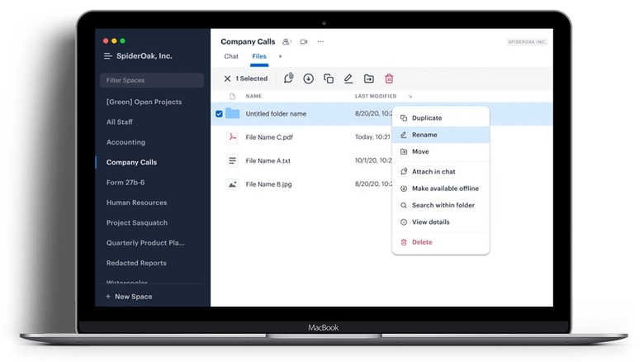Uncheck the Untitled folder name checkbox

[x=219, y=114]
